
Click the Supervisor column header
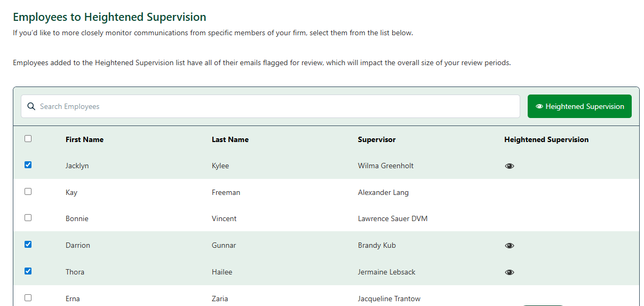pyautogui.click(x=377, y=139)
